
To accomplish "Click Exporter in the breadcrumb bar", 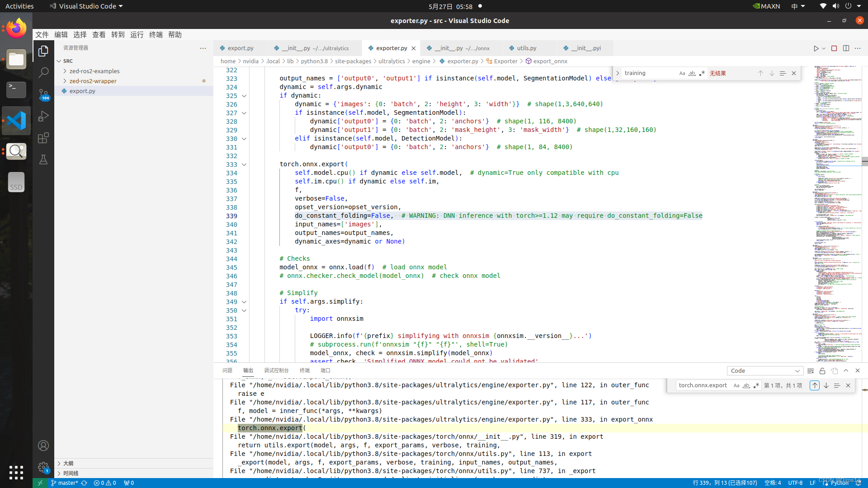I will (505, 61).
